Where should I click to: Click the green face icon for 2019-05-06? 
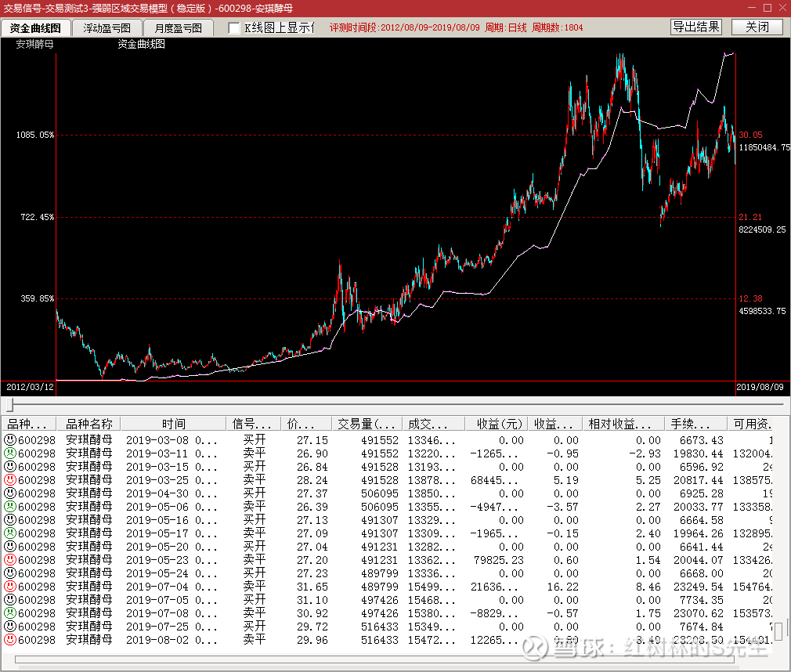coord(10,507)
